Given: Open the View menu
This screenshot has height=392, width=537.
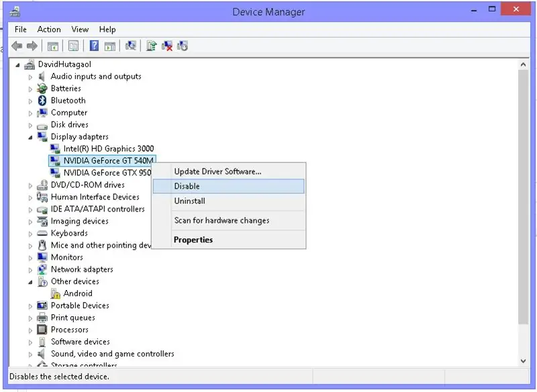Looking at the screenshot, I should (x=80, y=30).
